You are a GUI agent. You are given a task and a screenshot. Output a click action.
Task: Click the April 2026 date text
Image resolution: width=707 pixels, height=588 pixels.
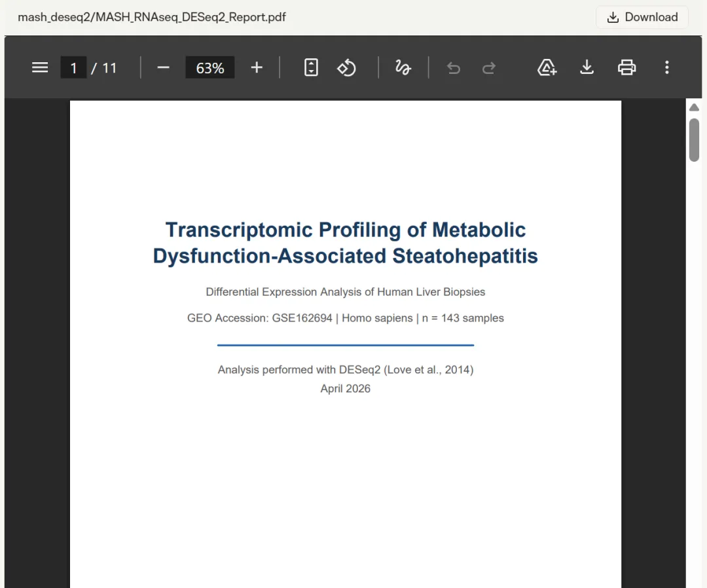[x=346, y=389]
